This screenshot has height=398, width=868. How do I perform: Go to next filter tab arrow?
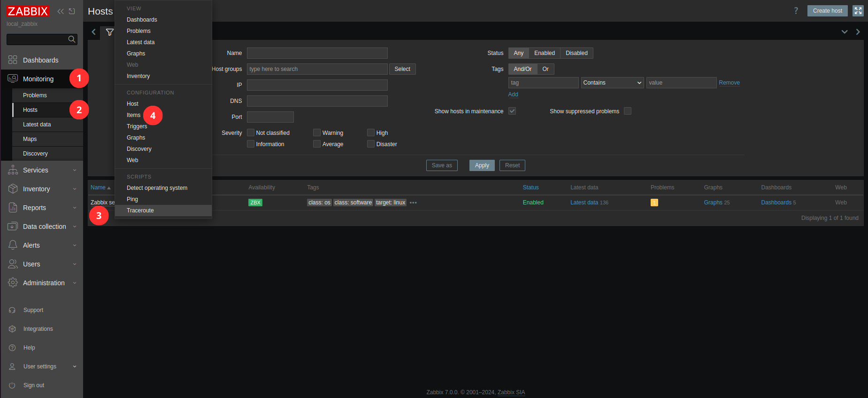point(858,32)
